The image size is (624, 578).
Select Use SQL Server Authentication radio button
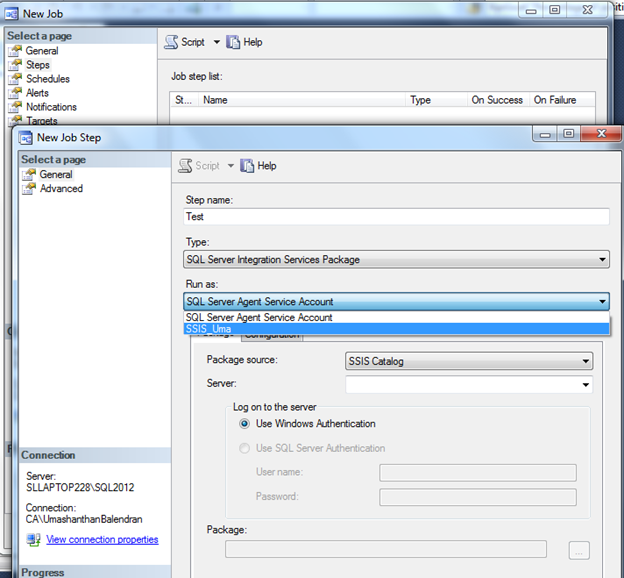point(244,448)
